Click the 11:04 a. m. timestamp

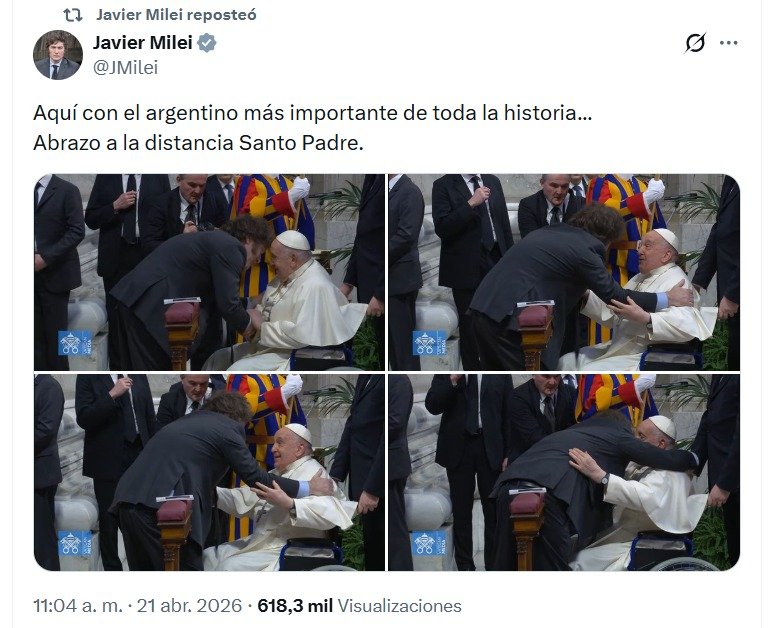(78, 606)
